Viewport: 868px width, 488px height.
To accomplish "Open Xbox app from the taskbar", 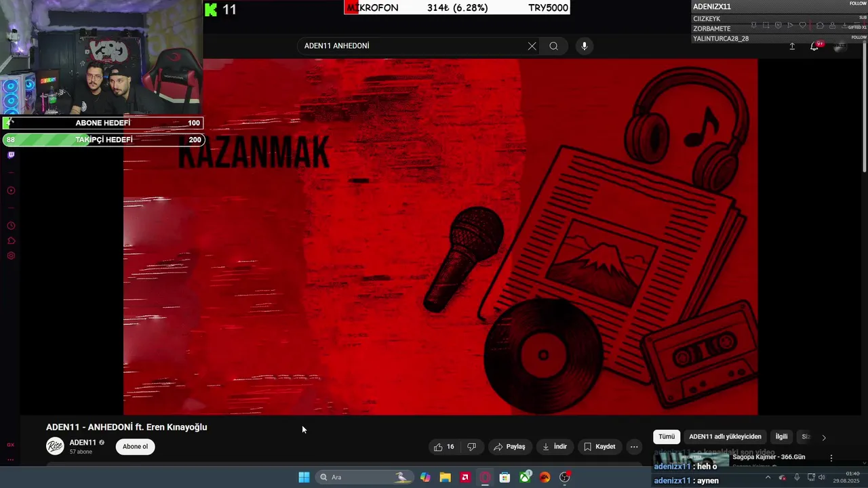I will click(x=525, y=477).
